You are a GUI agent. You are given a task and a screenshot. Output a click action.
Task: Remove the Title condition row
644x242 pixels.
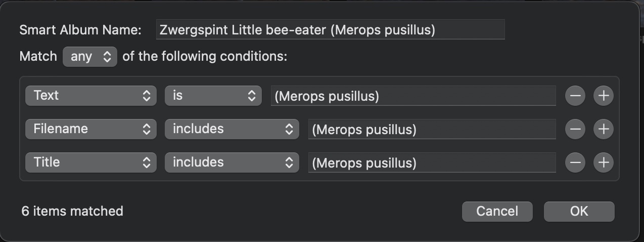point(575,163)
